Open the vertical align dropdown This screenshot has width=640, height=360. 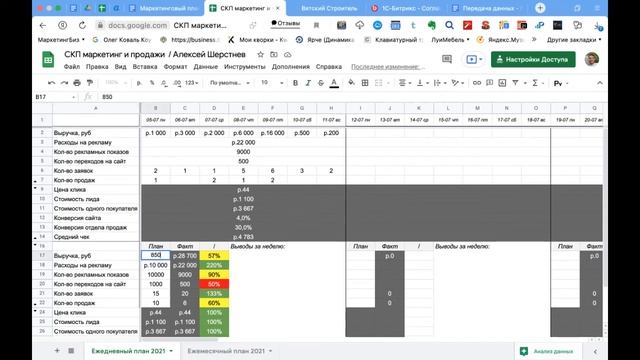click(422, 83)
